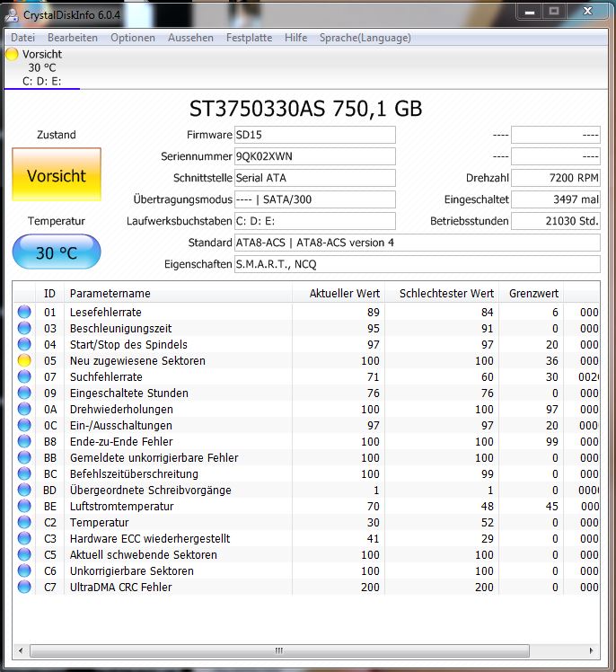Click status dot of Aktuell schwebende Sektoren
The image size is (616, 672).
[x=24, y=554]
